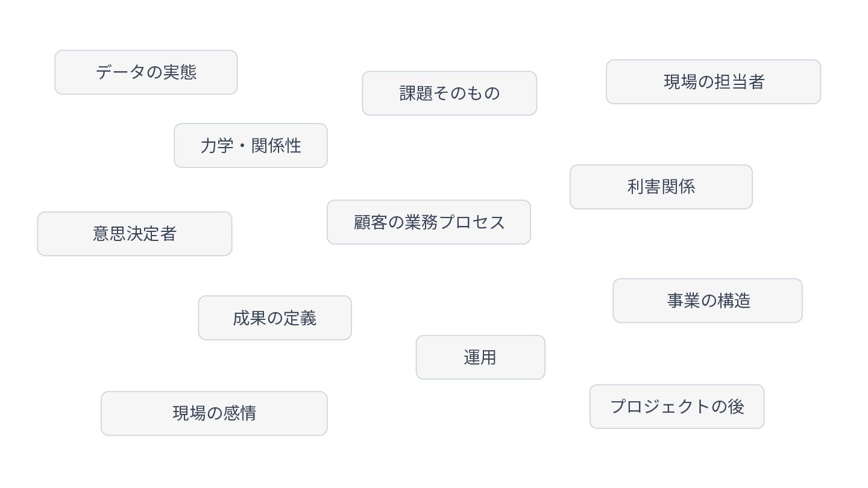Screen dimensions: 868x488
Task: Click the 利害関係 box
Action: (x=661, y=187)
